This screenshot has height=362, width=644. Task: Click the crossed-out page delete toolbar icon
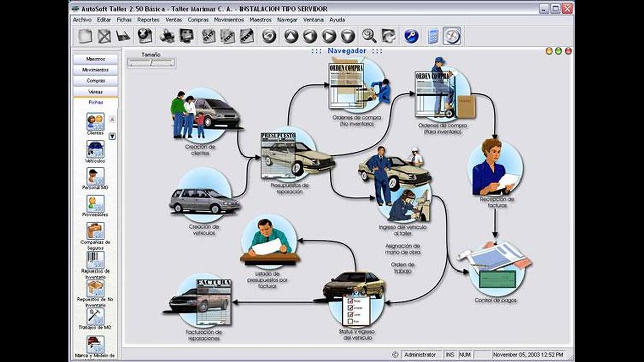(x=104, y=36)
